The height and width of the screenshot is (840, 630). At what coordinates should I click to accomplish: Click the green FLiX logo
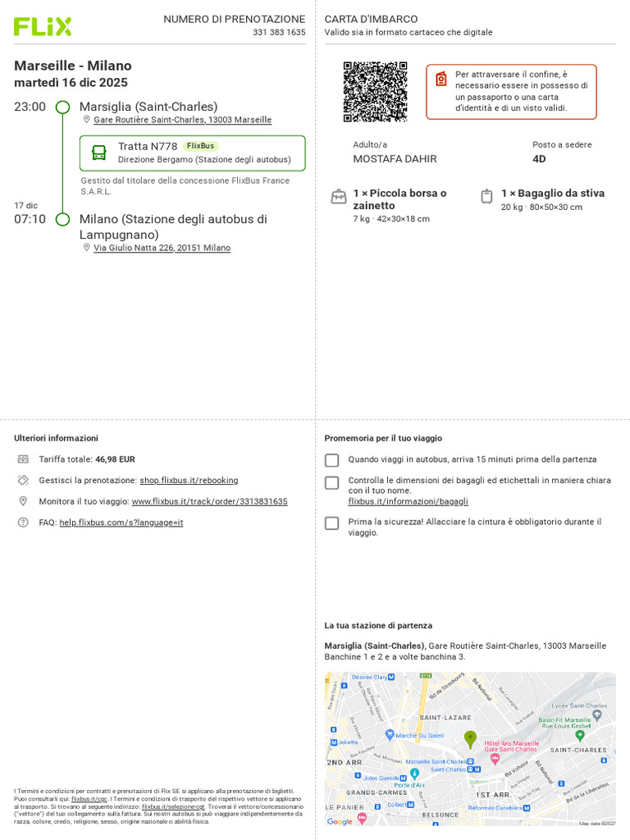pos(43,27)
